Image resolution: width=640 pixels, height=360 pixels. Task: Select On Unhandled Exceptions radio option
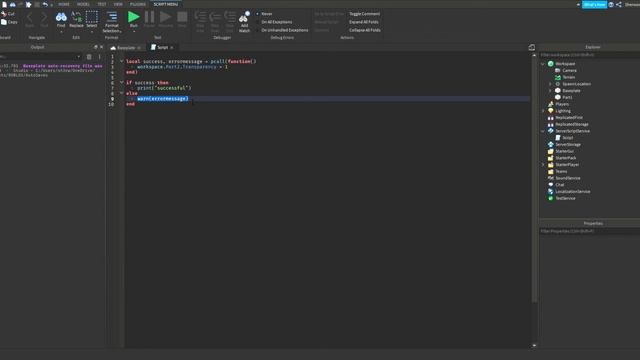pos(258,30)
